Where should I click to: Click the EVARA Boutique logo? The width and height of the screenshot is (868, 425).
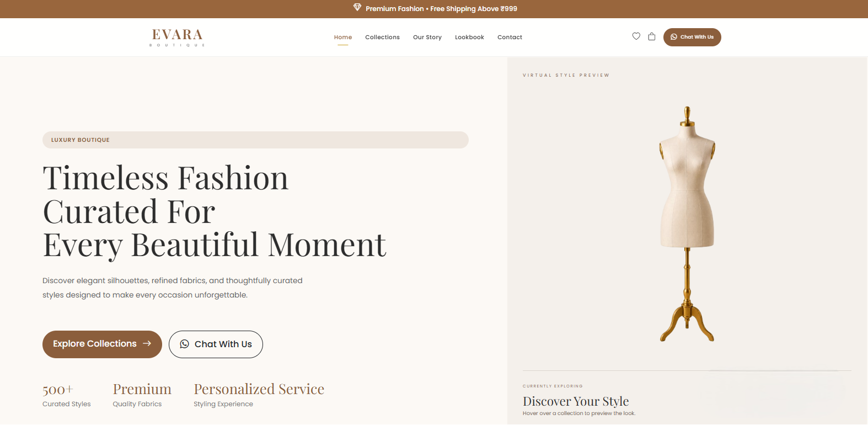(177, 38)
